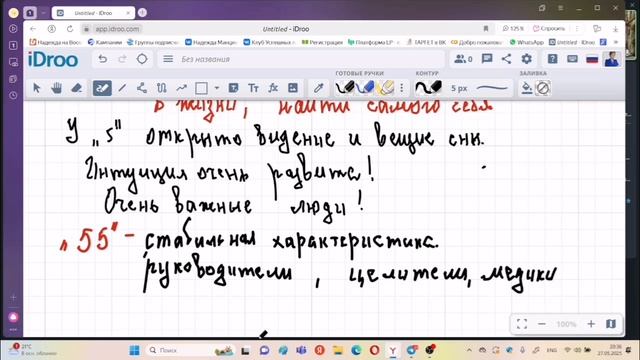Image resolution: width=640 pixels, height=360 pixels.
Task: Zoom out the board with minus
Action: coord(542,324)
